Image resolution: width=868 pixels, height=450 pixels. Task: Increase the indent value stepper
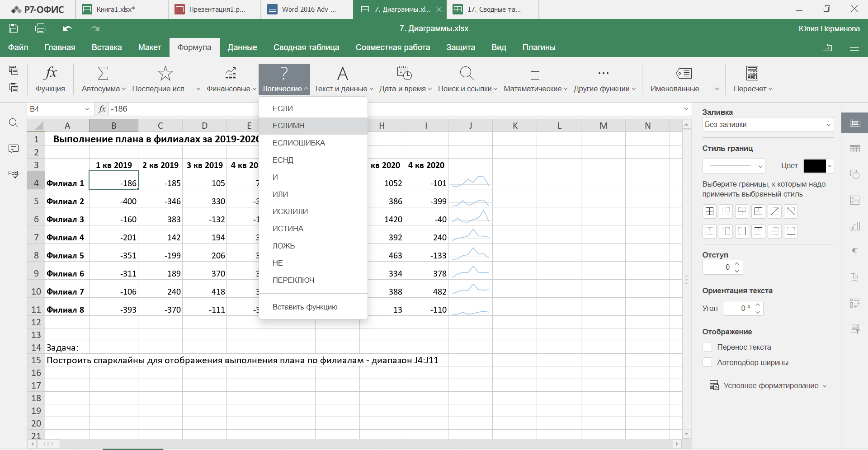pyautogui.click(x=737, y=263)
